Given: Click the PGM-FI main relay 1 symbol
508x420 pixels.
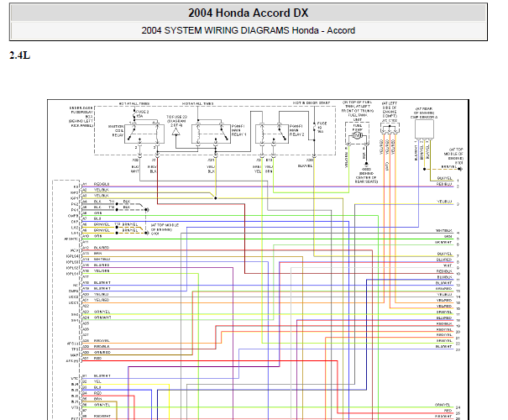Looking at the screenshot, I should point(211,134).
